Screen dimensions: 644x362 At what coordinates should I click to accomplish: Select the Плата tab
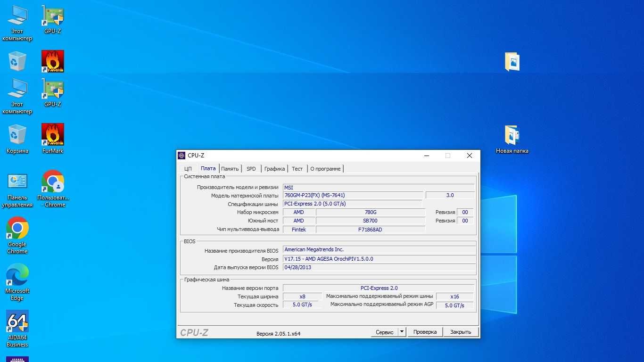click(x=208, y=168)
